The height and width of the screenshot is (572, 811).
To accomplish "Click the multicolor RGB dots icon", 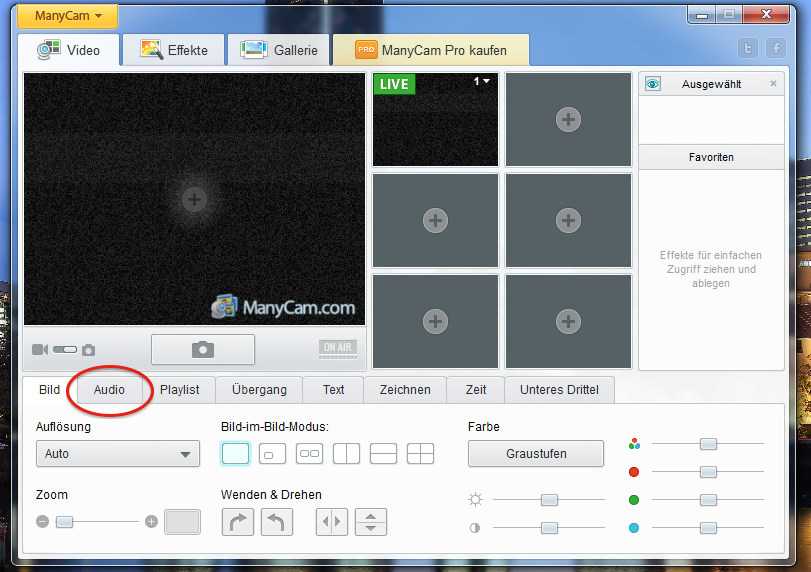I will click(634, 444).
